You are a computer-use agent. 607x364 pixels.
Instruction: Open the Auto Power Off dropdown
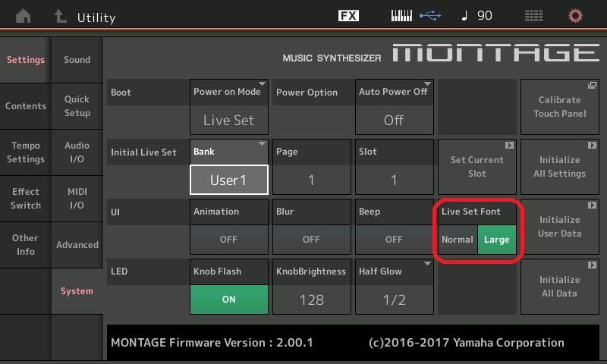[x=394, y=106]
